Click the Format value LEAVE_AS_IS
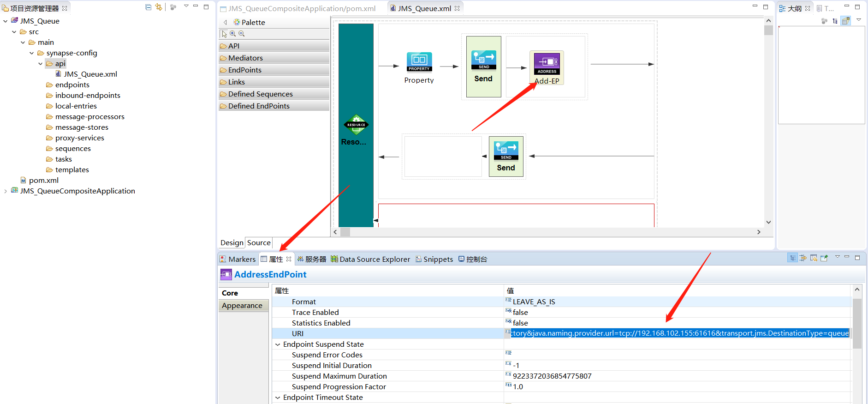This screenshot has width=868, height=404. pos(534,301)
